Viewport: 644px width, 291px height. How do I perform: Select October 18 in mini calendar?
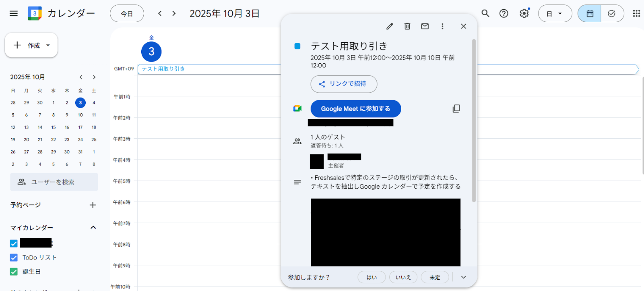tap(94, 127)
